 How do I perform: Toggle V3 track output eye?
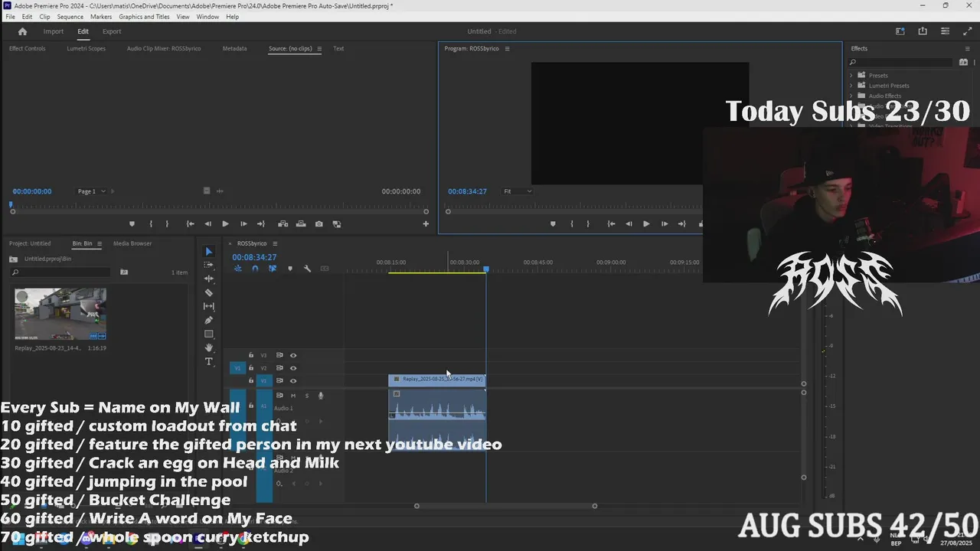[x=292, y=355]
